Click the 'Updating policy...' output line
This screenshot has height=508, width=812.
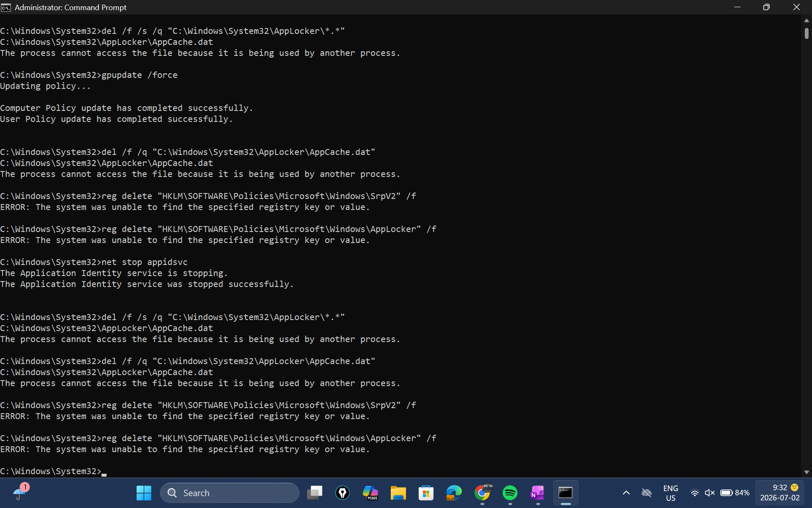click(45, 86)
